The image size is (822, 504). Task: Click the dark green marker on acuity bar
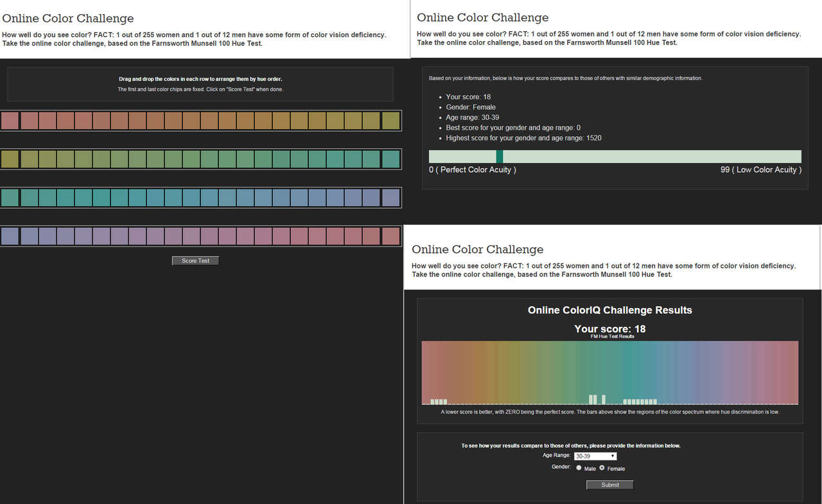[499, 157]
